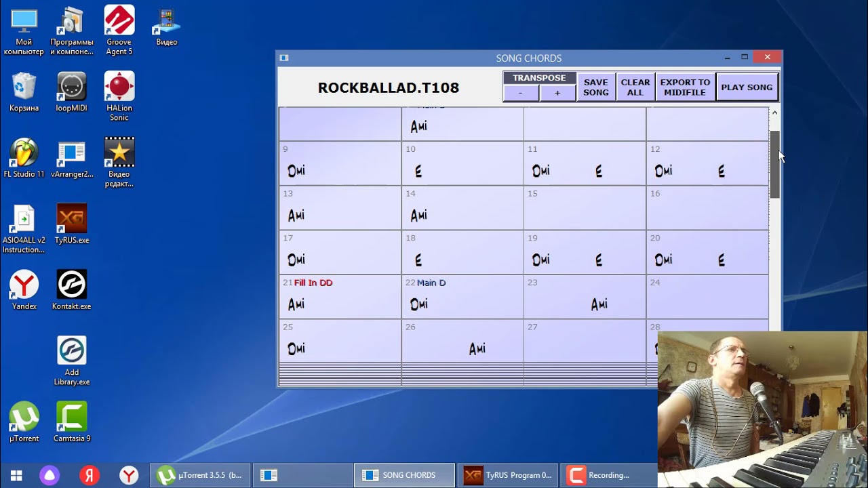Select the Dmi chord in measure 22
Screen dimensions: 868x488
click(x=419, y=305)
